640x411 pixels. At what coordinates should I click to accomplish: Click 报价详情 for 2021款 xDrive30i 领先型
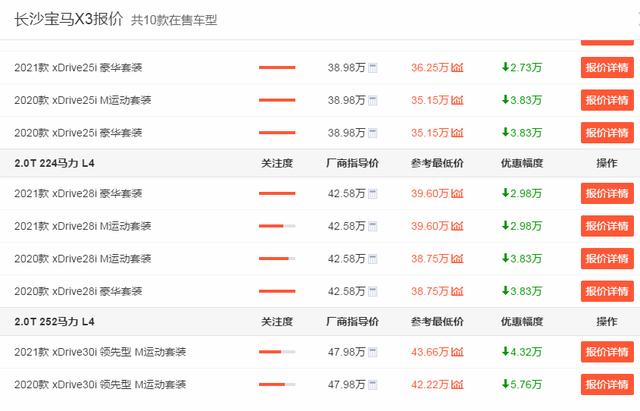point(607,352)
